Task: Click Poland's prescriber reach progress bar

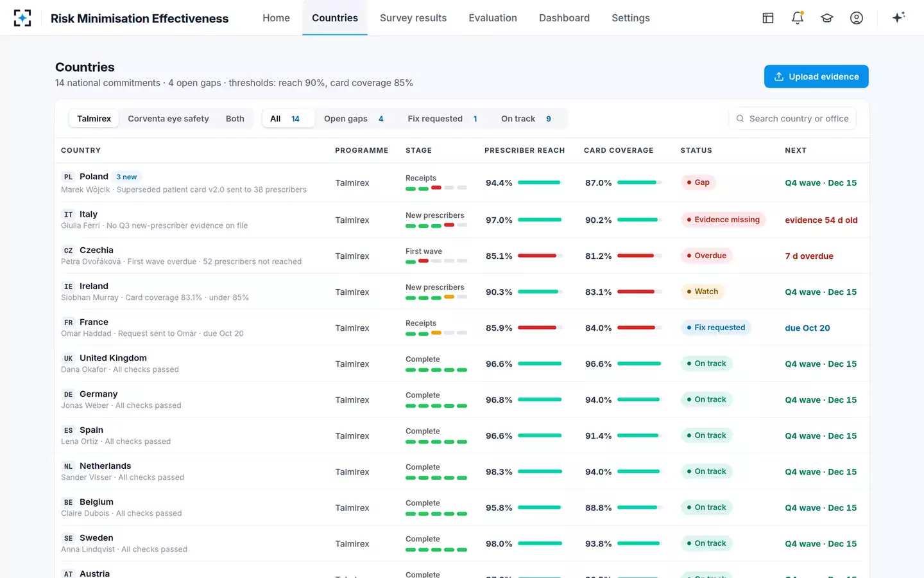Action: (540, 182)
